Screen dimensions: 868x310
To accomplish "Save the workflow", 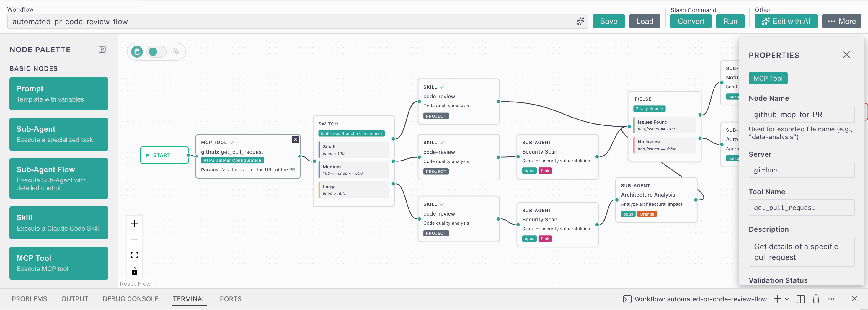I will point(608,22).
